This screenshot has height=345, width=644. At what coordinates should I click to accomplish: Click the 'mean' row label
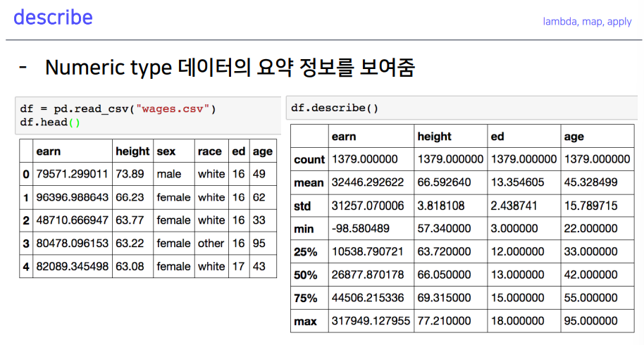click(309, 183)
